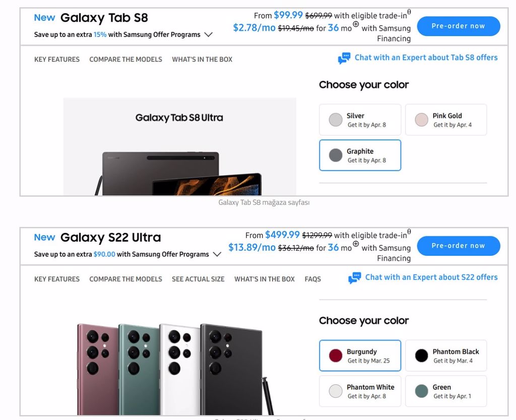Open Compare the Models for S22 Ultra
The height and width of the screenshot is (420, 516).
pos(125,279)
